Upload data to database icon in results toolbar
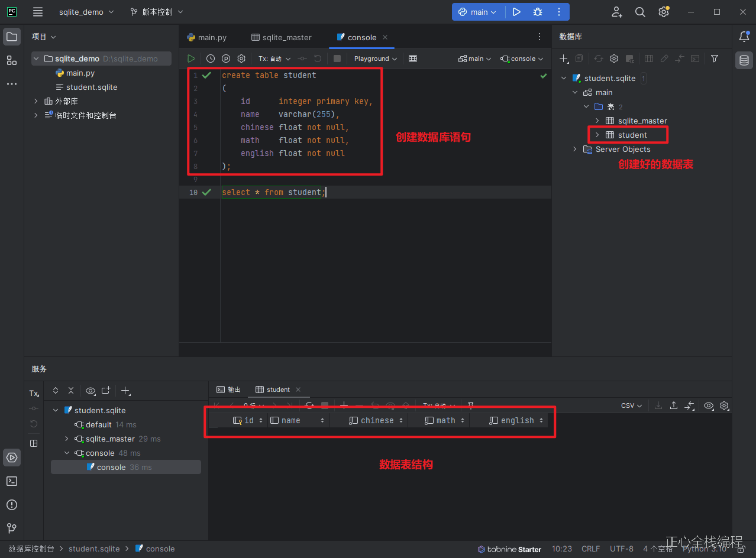The width and height of the screenshot is (756, 558). [x=674, y=405]
